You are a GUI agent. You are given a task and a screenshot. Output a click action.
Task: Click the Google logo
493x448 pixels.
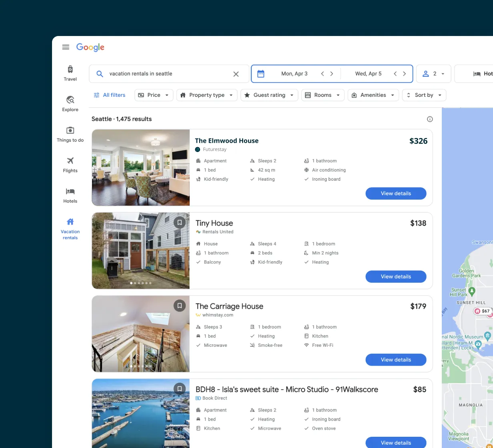click(90, 47)
